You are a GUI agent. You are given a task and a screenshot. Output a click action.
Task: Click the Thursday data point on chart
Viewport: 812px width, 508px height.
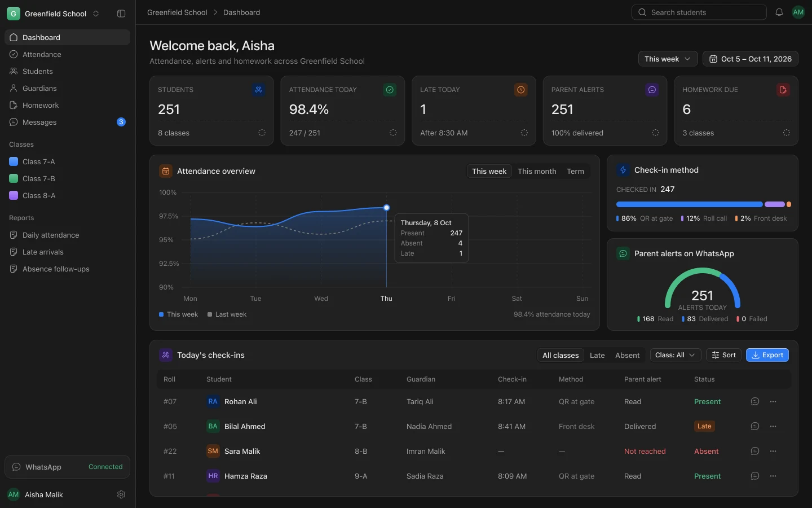click(x=386, y=208)
